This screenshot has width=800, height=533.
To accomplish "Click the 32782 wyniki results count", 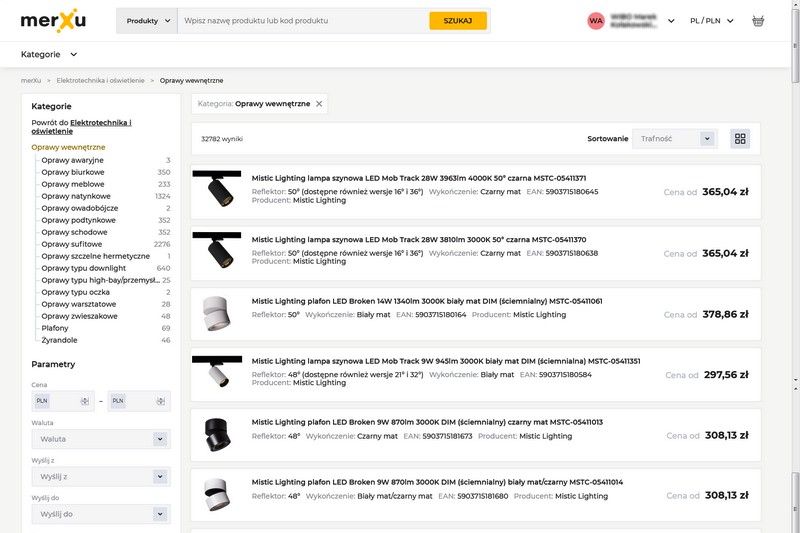I will pos(222,139).
